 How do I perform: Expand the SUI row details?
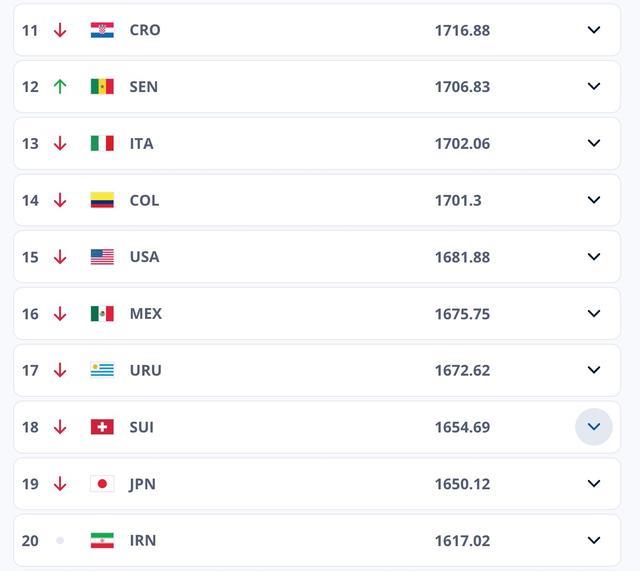coord(594,427)
